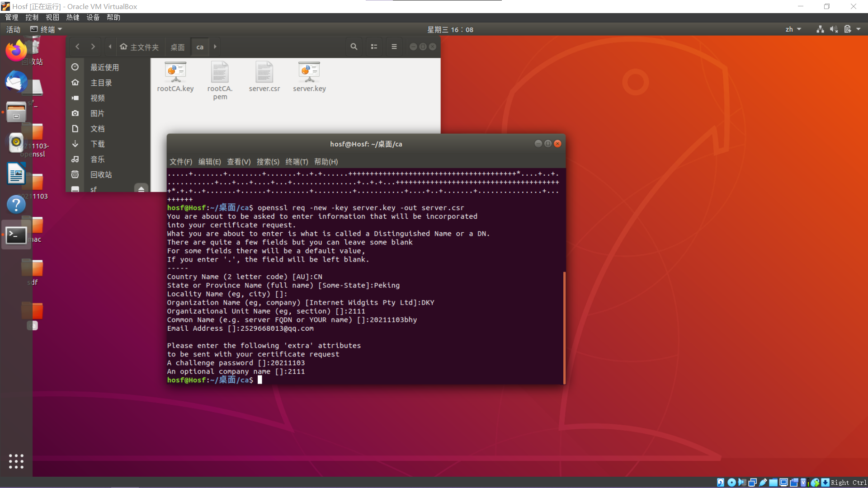Launch Firefox from the dock
The image size is (868, 488).
16,51
